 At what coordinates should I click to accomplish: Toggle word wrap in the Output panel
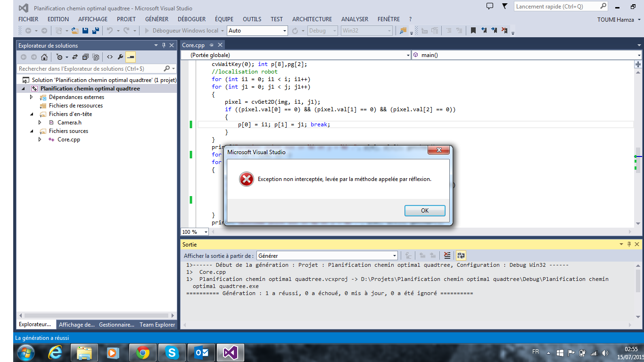coord(461,255)
